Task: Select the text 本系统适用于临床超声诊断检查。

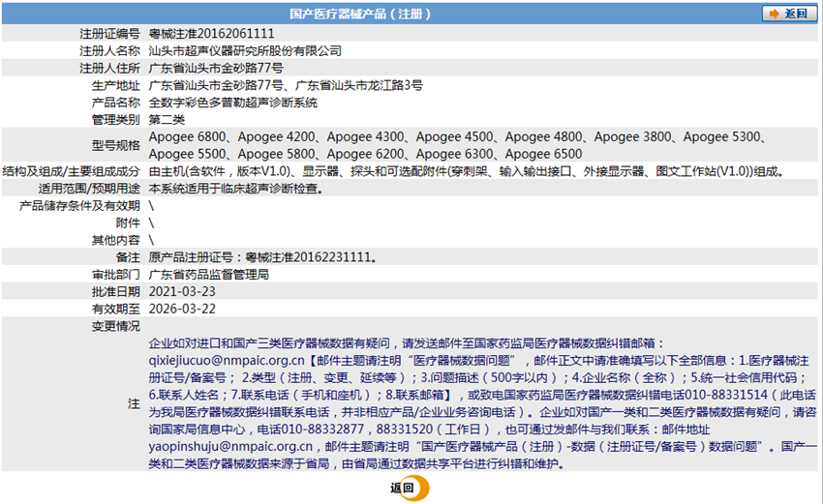Action: (236, 189)
